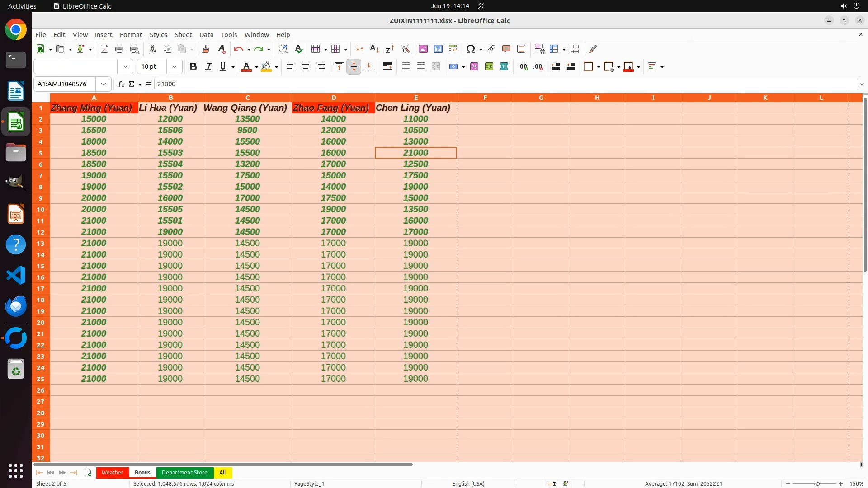Select column F header
Image resolution: width=868 pixels, height=488 pixels.
(485, 98)
